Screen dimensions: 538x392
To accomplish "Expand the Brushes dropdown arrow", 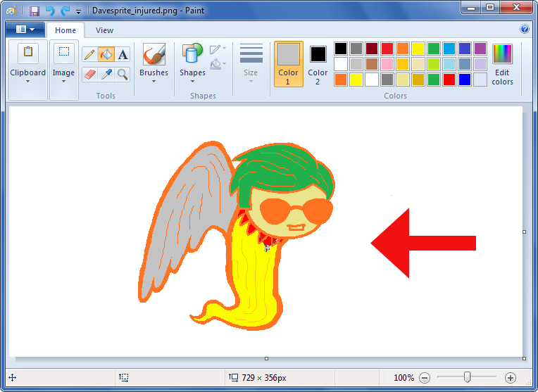I will pos(154,81).
